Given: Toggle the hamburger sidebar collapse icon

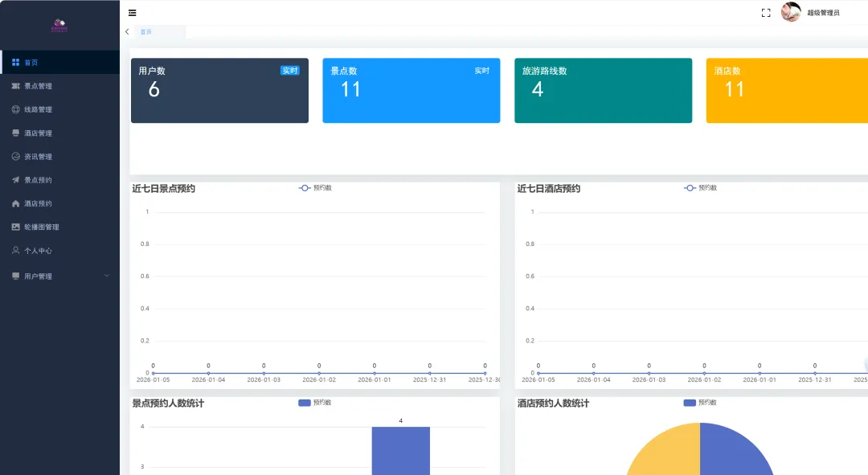Looking at the screenshot, I should pyautogui.click(x=133, y=13).
